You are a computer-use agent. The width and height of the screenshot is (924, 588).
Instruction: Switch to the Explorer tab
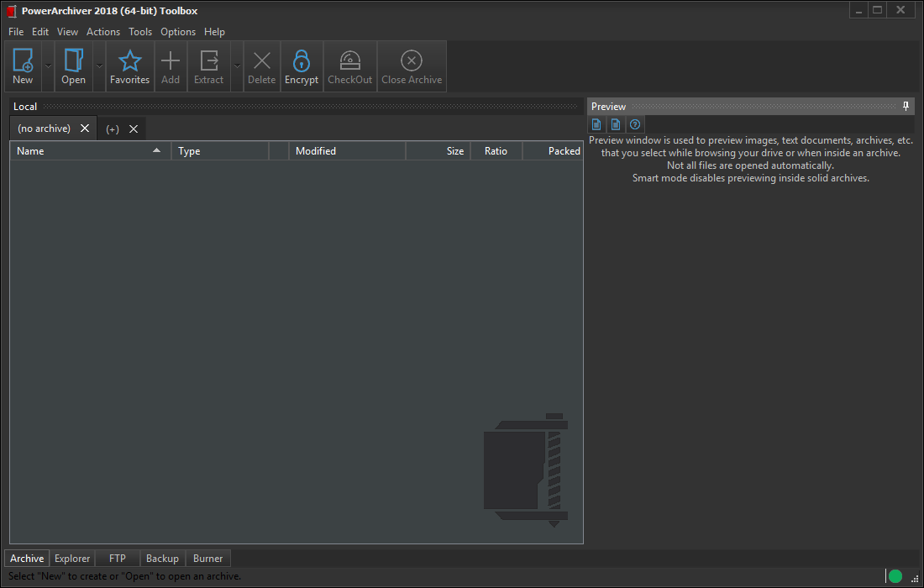[x=72, y=558]
